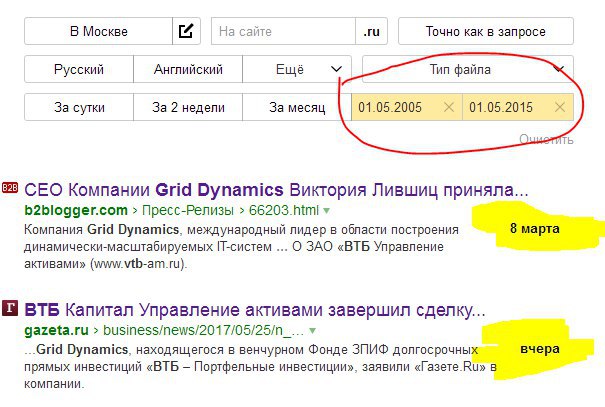This screenshot has width=605, height=407.
Task: Toggle the В Москве region filter
Action: point(98,31)
